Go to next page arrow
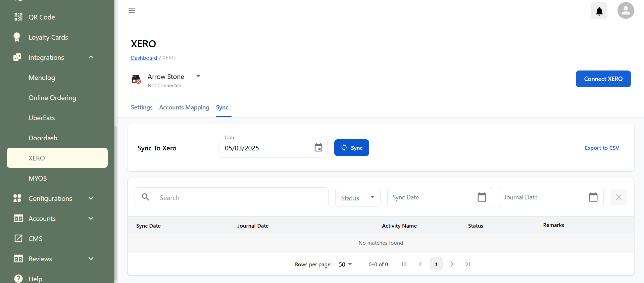644x283 pixels. (452, 264)
